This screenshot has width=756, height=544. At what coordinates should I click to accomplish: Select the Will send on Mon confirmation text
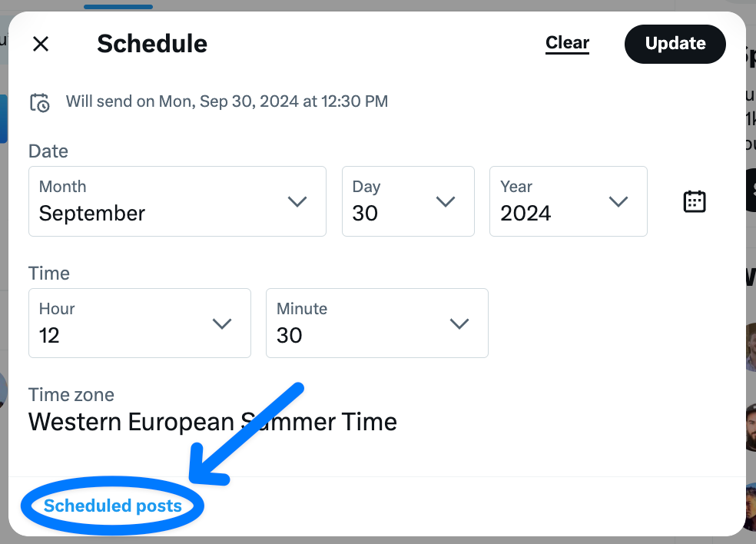227,101
